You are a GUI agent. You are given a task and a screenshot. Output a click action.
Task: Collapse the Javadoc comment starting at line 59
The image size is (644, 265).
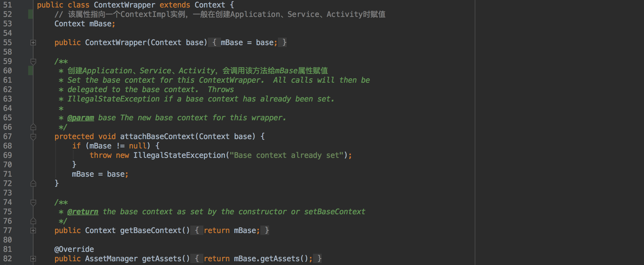(x=33, y=61)
